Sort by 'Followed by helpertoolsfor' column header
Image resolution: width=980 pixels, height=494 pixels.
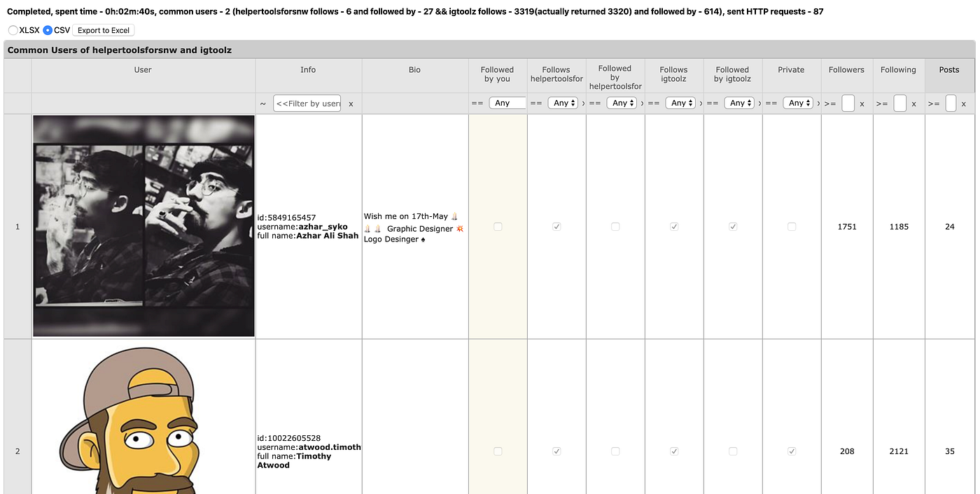coord(615,77)
